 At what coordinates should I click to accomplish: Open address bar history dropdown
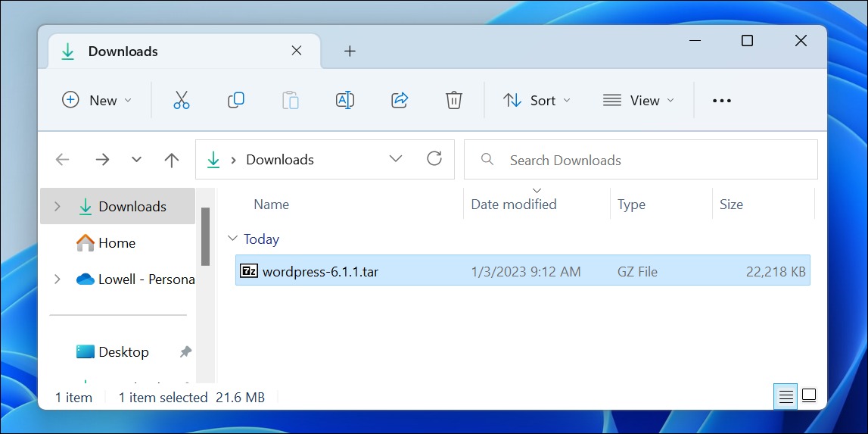coord(395,159)
